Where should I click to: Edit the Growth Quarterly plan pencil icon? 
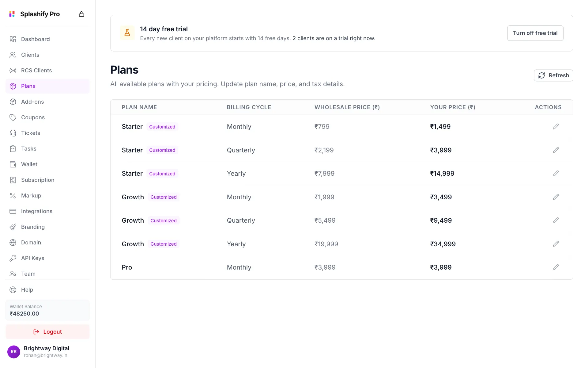(556, 220)
